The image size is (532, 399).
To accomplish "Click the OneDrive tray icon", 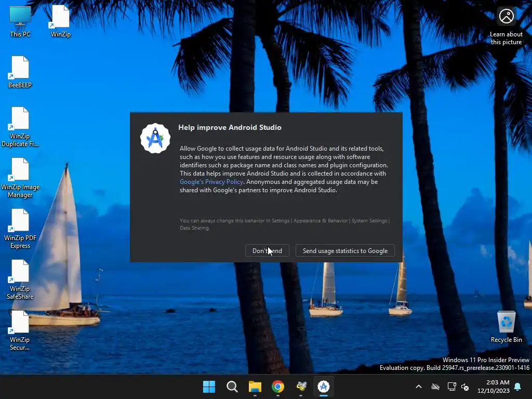I will (x=435, y=387).
